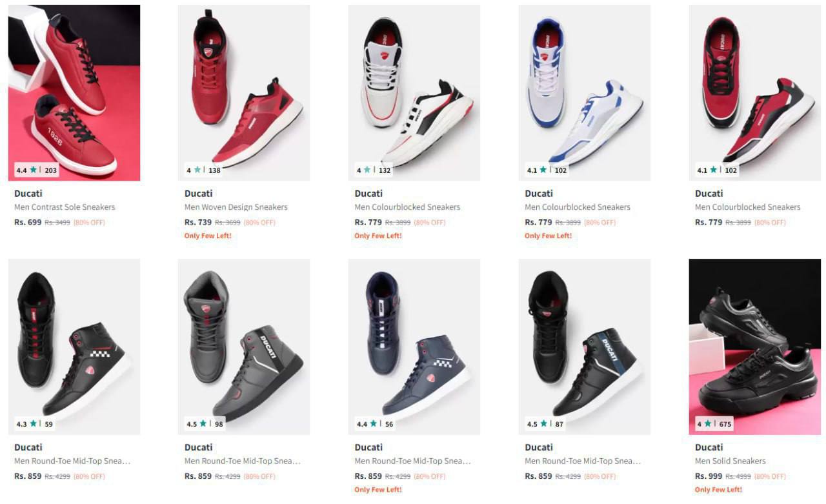Click the 4 star rating badge with 675 reviews
The height and width of the screenshot is (504, 826).
pyautogui.click(x=714, y=424)
